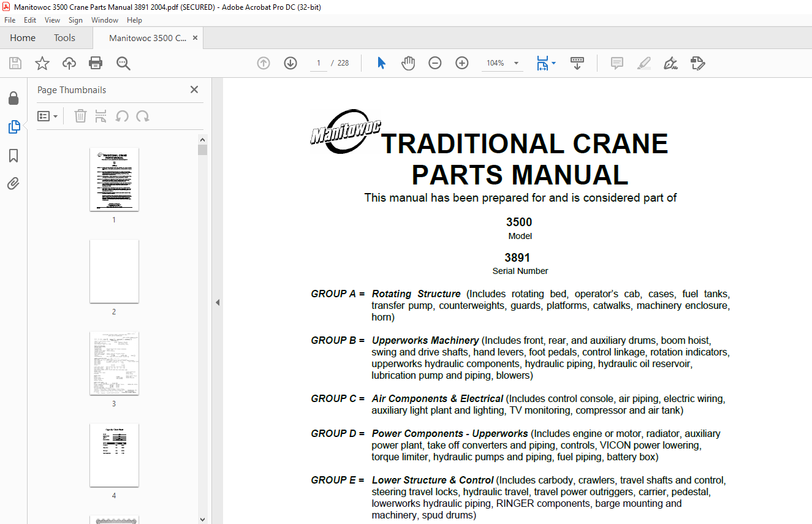Toggle the Page Thumbnails sidebar icon
The image size is (812, 524).
click(x=13, y=127)
